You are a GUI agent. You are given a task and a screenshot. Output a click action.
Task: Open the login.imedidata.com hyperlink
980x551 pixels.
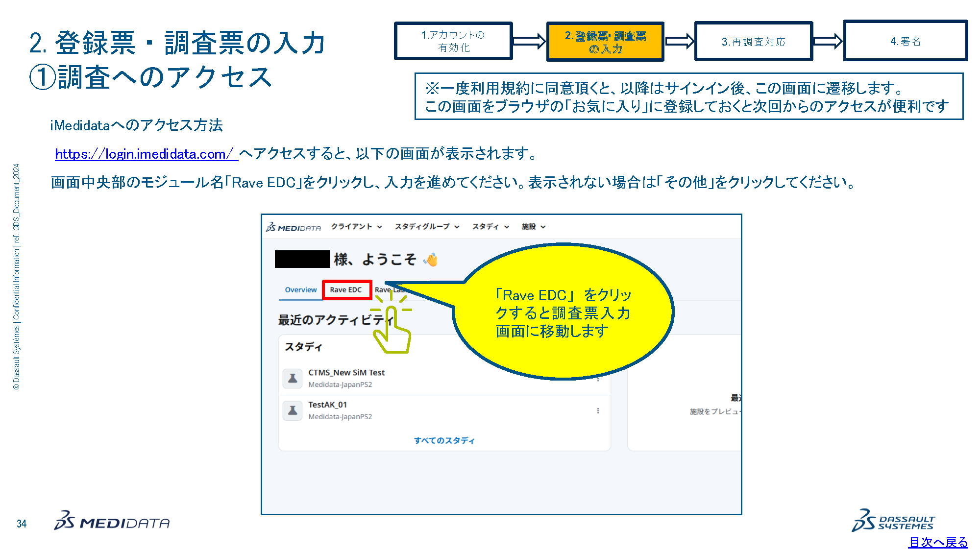point(146,154)
